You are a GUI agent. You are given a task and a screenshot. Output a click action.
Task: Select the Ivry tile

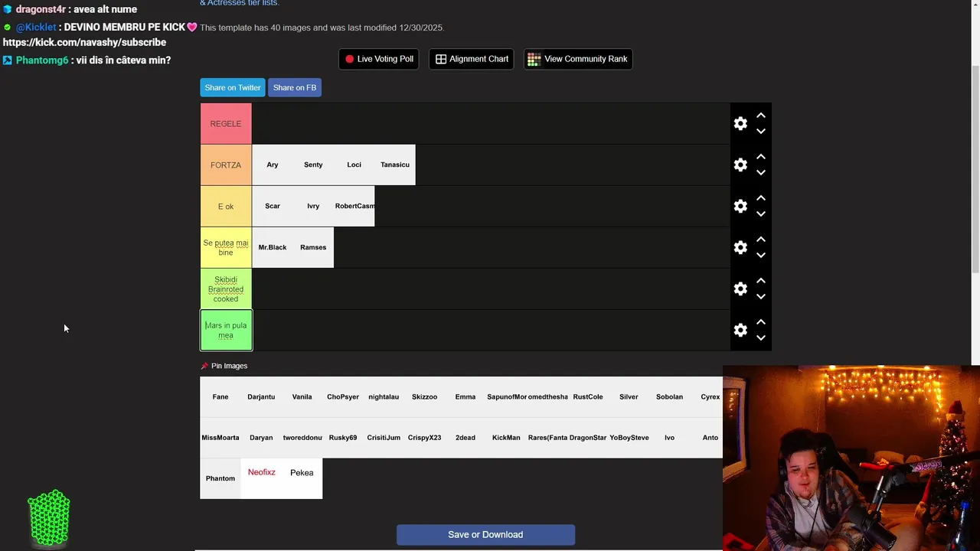tap(313, 206)
